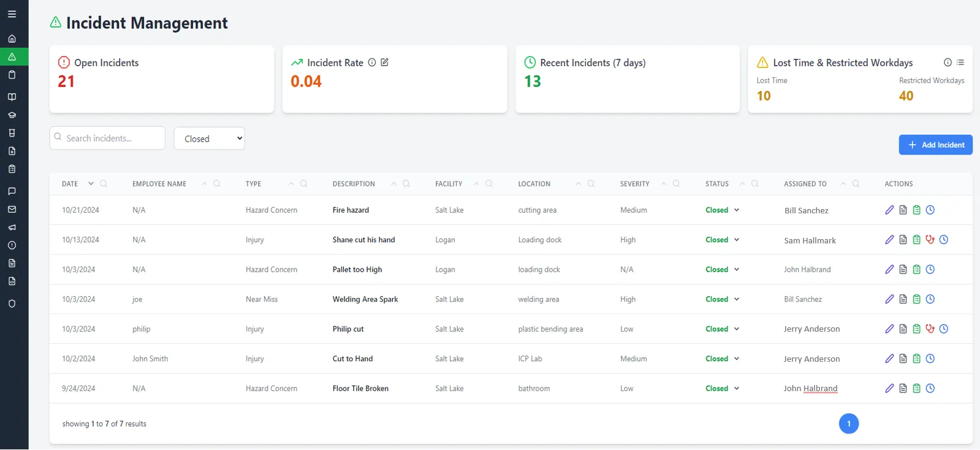Open the mail envelope sidebar icon
Viewport: 980px width, 450px height.
12,209
